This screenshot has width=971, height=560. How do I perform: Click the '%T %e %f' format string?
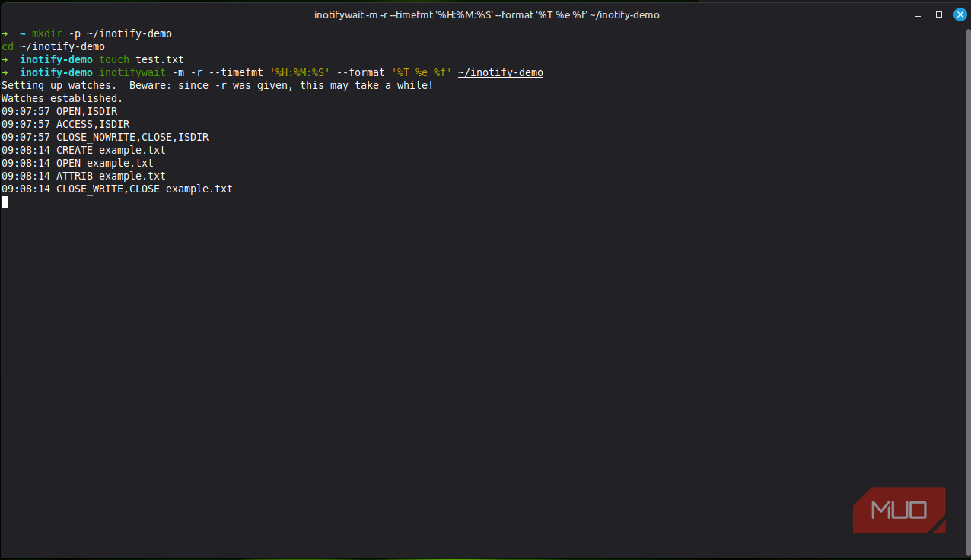pos(422,72)
